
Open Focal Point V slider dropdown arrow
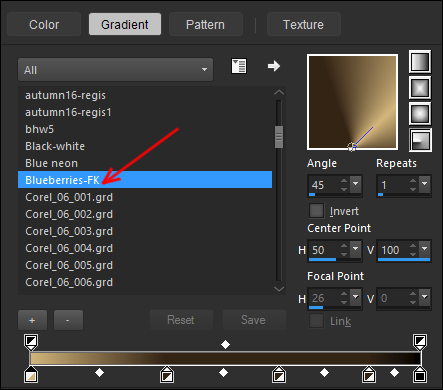click(x=425, y=297)
